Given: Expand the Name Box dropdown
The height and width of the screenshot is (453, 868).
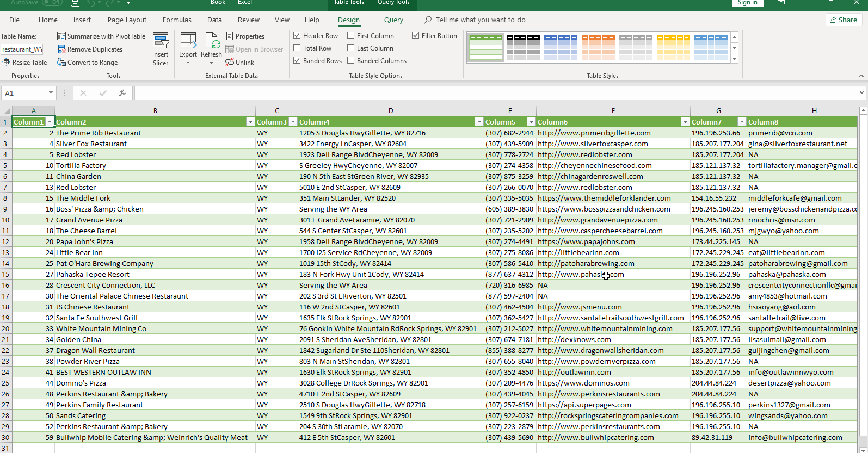Looking at the screenshot, I should [51, 93].
